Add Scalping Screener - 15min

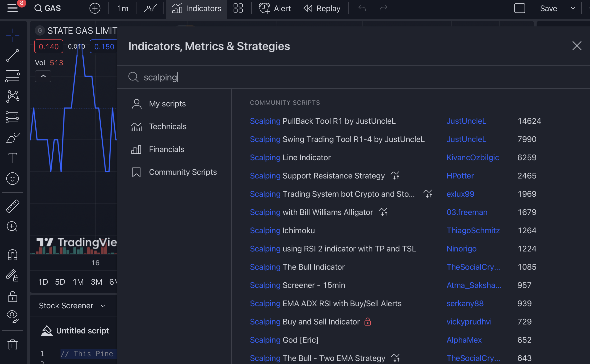[x=298, y=285]
